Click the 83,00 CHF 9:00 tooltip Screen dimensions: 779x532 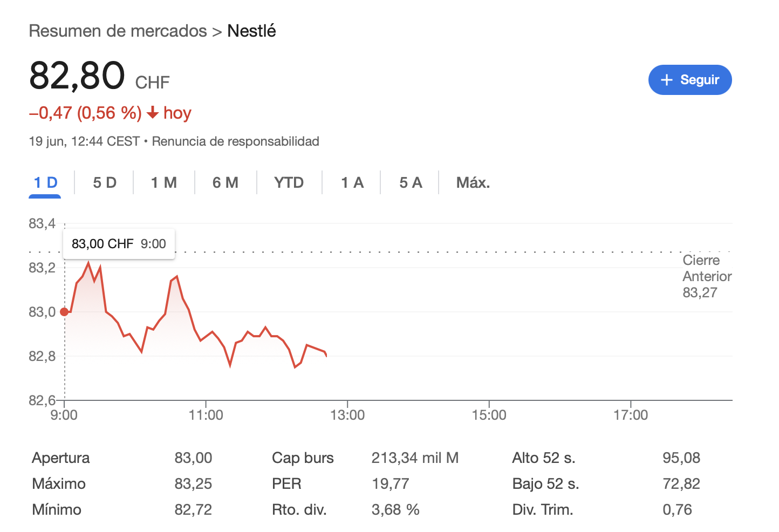119,244
